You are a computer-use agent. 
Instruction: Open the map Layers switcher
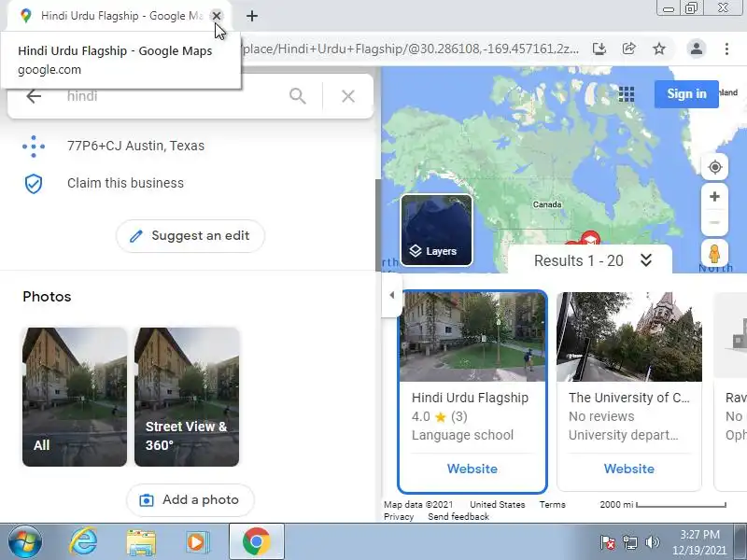pos(436,230)
